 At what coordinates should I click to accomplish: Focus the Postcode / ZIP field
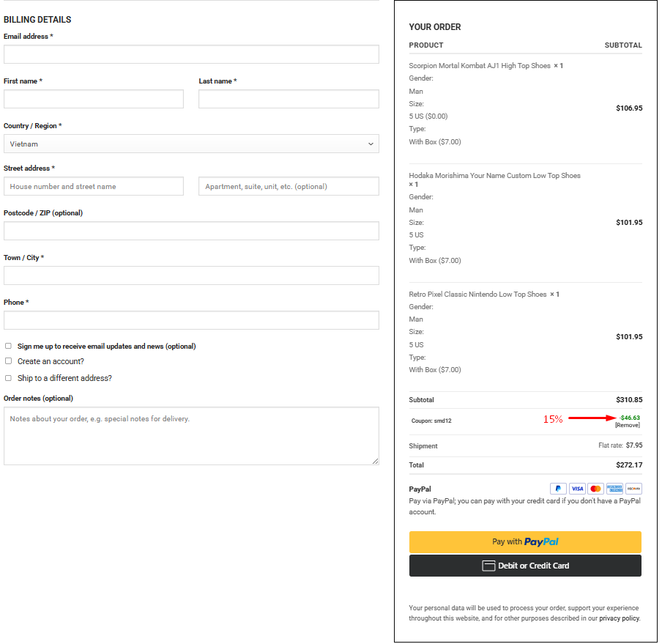pos(191,231)
